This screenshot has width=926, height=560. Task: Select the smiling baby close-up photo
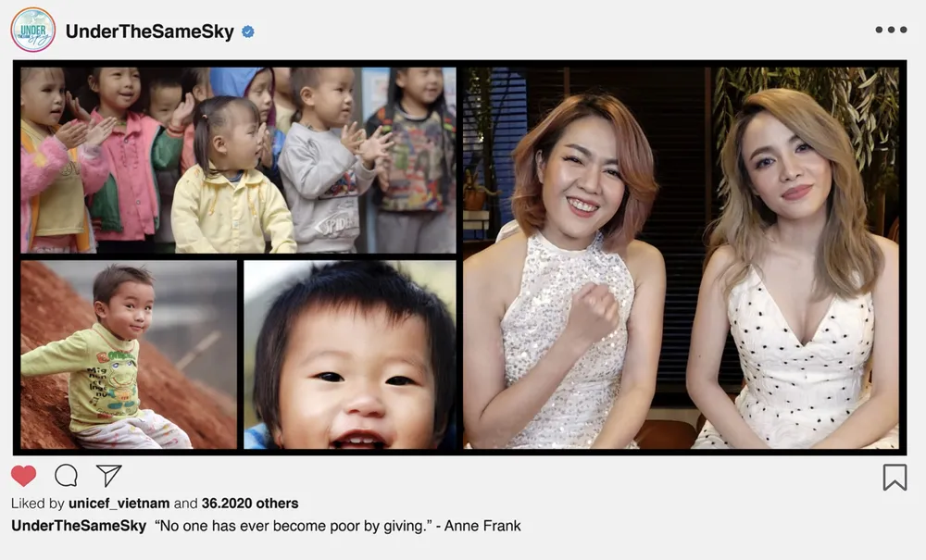coord(350,355)
